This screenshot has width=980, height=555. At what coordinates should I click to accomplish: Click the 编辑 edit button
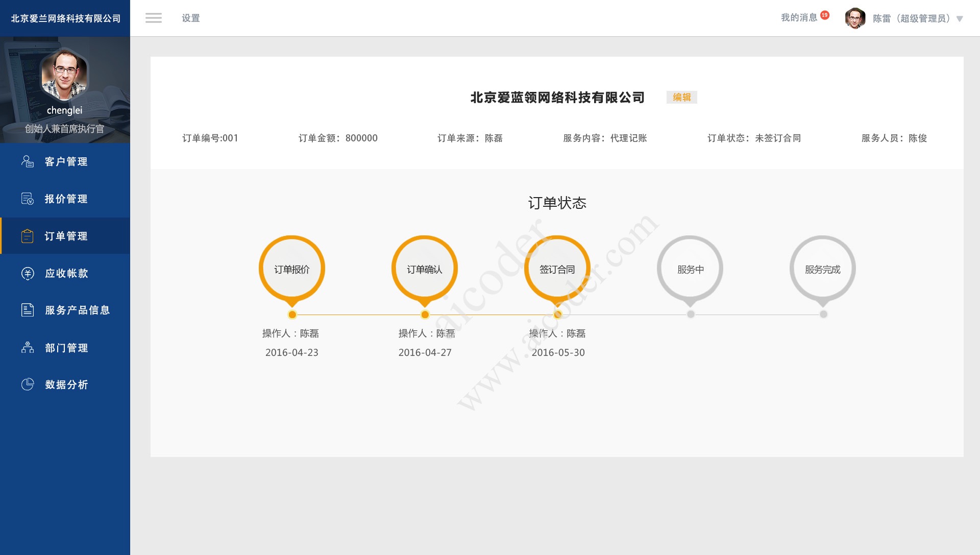coord(682,97)
